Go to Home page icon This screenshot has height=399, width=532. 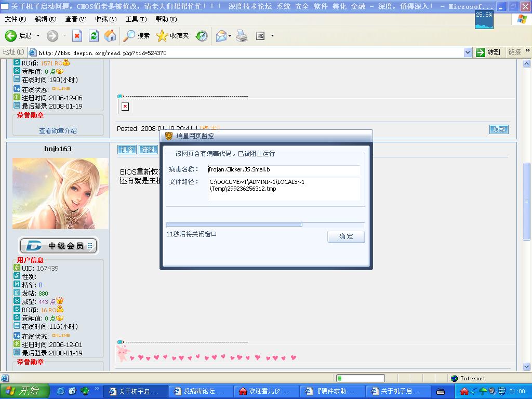[110, 36]
